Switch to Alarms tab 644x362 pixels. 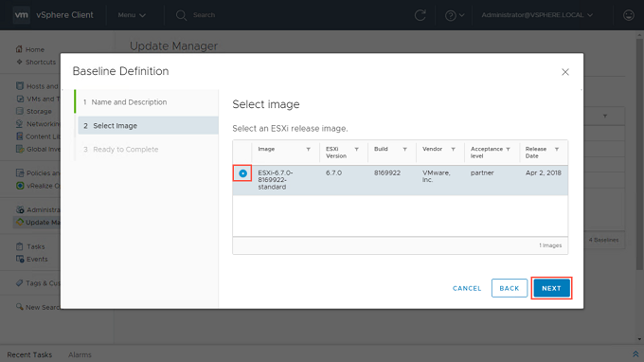[80, 354]
